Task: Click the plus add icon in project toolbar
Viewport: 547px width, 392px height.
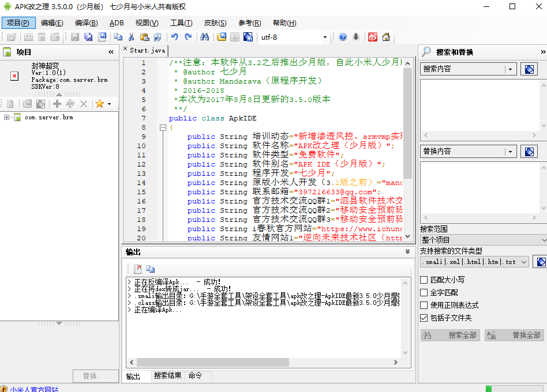Action: point(57,104)
